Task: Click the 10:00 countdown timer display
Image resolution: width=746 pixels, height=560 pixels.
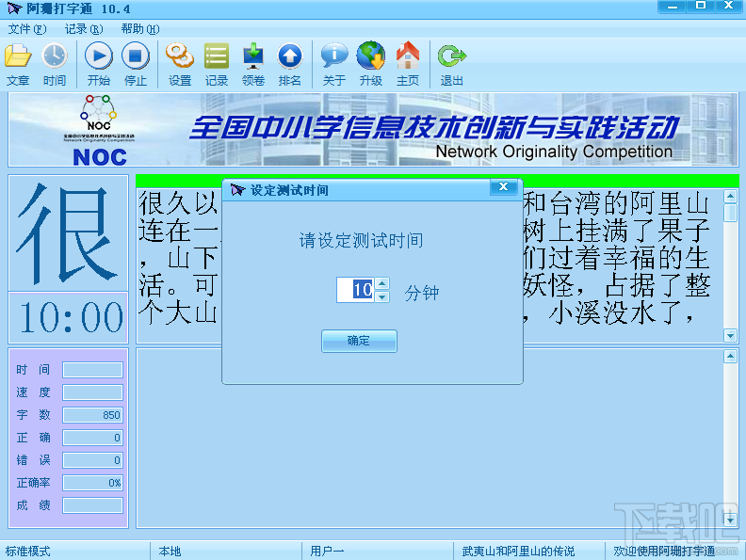Action: (69, 317)
